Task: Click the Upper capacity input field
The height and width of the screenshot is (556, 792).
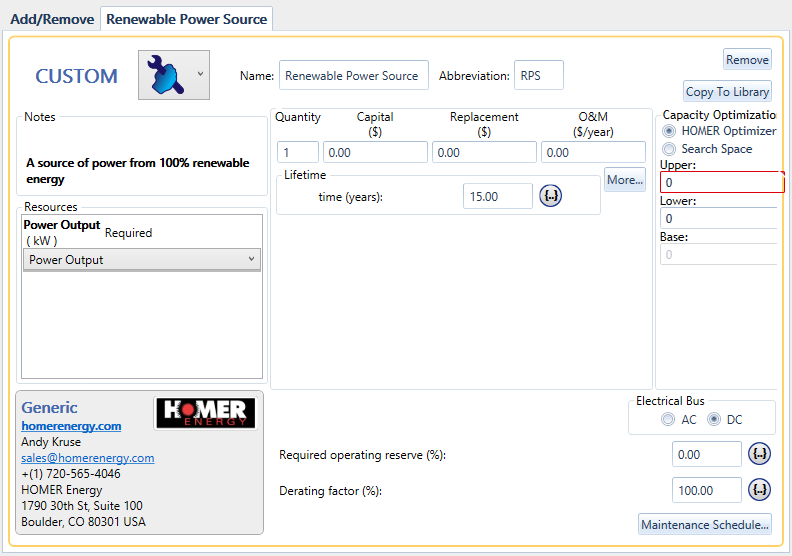Action: (720, 183)
